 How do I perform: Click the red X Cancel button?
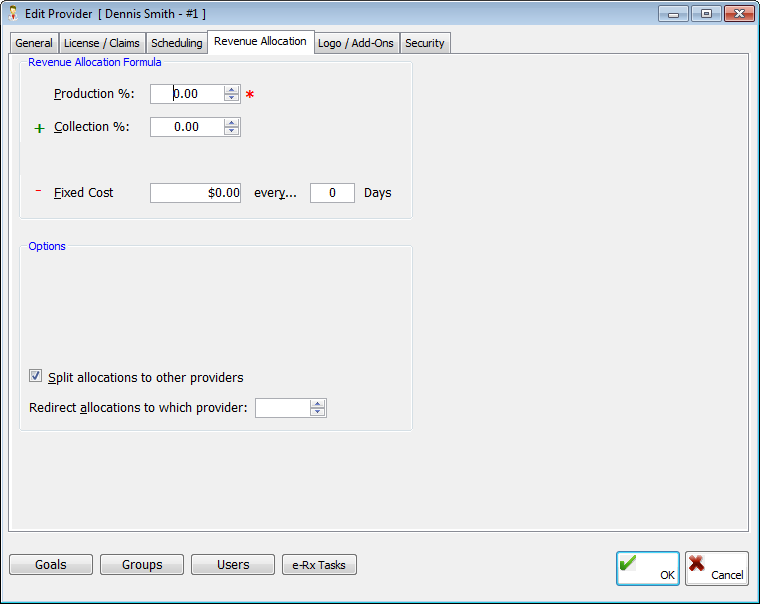[x=716, y=568]
